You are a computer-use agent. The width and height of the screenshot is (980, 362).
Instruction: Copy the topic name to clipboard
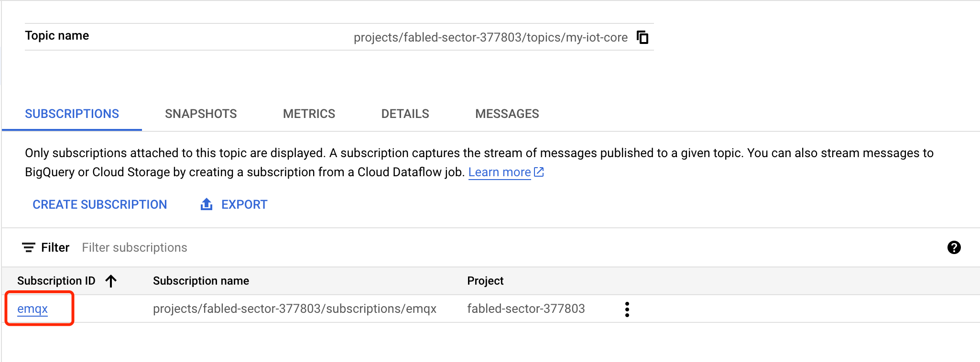coord(643,37)
